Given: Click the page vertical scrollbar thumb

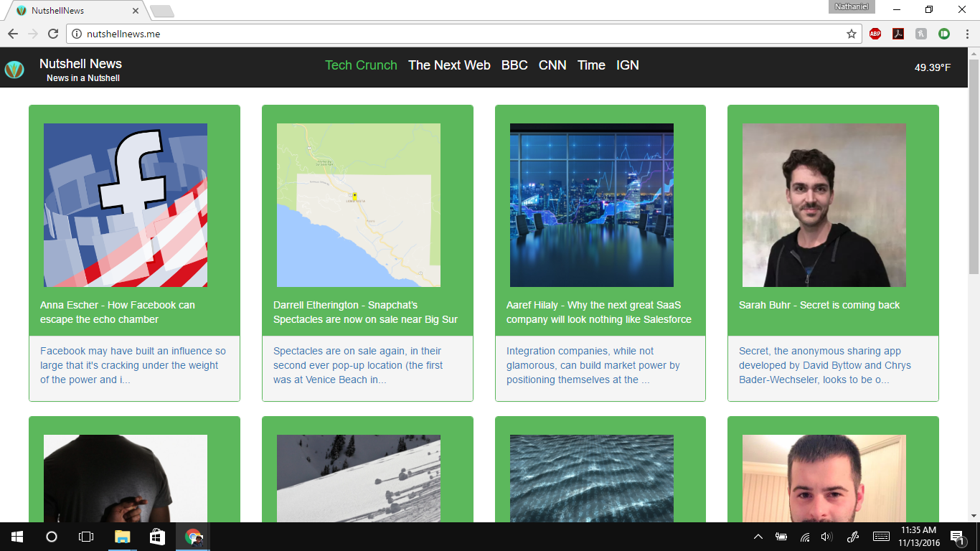Looking at the screenshot, I should [x=974, y=166].
